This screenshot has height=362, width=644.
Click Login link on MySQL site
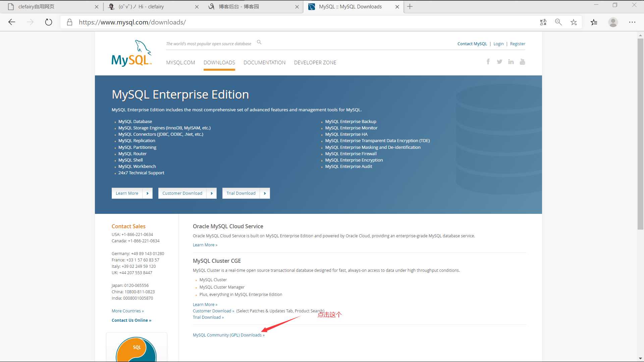(x=498, y=44)
